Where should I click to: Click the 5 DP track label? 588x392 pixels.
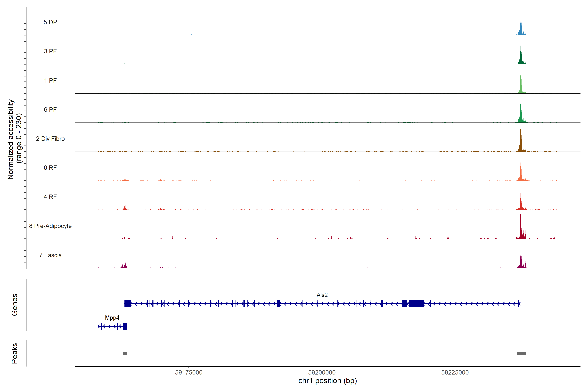tap(50, 22)
